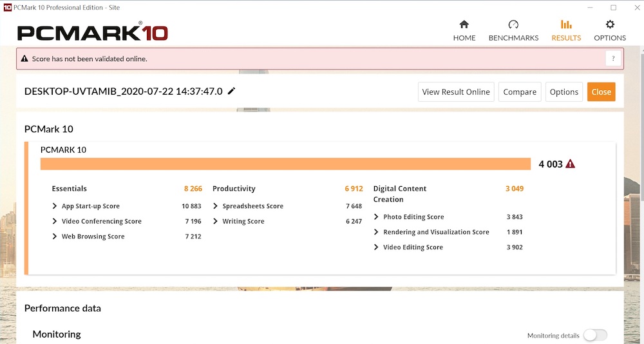
Task: Click the pencil icon to rename result
Action: (x=232, y=91)
